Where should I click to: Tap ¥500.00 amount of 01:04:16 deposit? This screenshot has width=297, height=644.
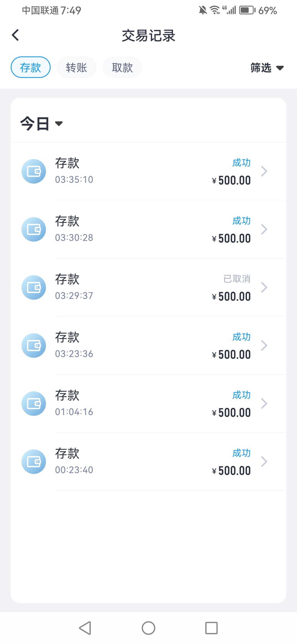click(232, 413)
